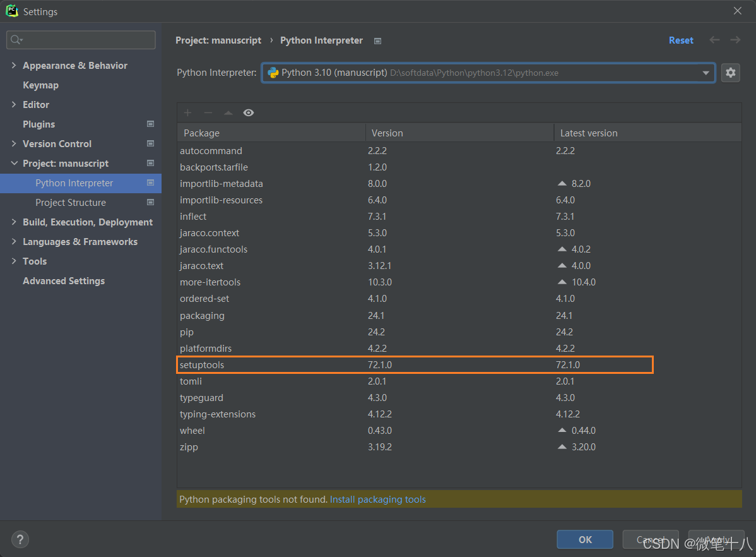Image resolution: width=756 pixels, height=557 pixels.
Task: Click the PyCharm logo in the title bar
Action: [11, 11]
